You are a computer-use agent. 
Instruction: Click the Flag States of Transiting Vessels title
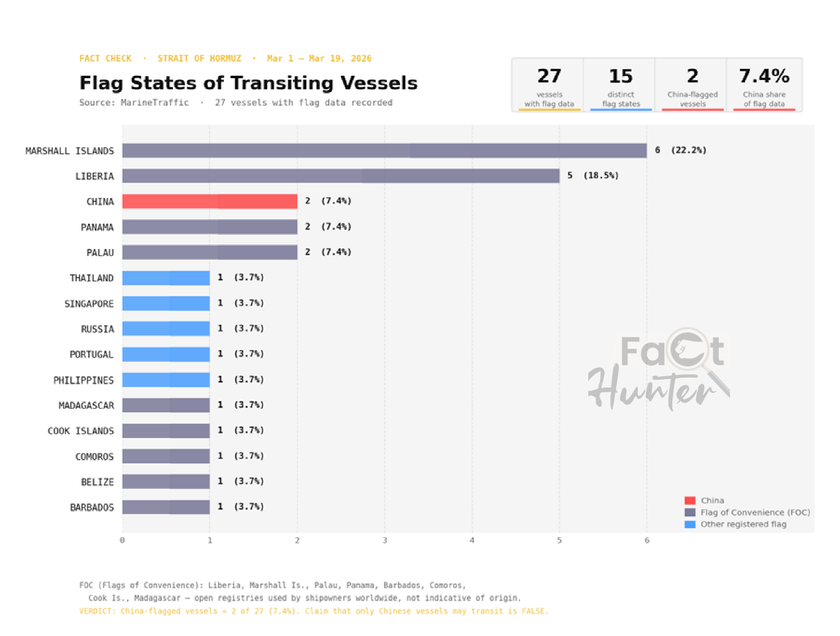248,83
